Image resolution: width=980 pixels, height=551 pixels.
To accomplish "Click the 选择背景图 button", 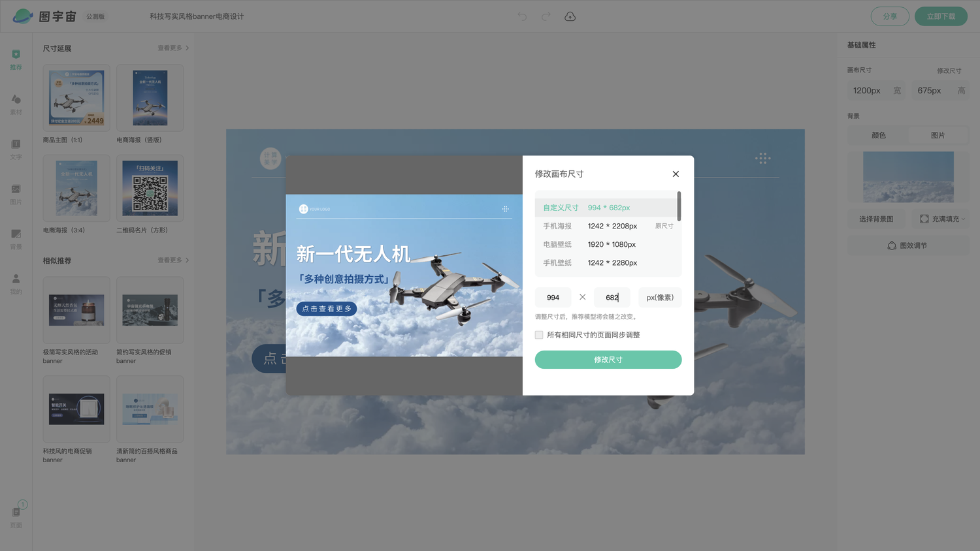I will coord(876,219).
